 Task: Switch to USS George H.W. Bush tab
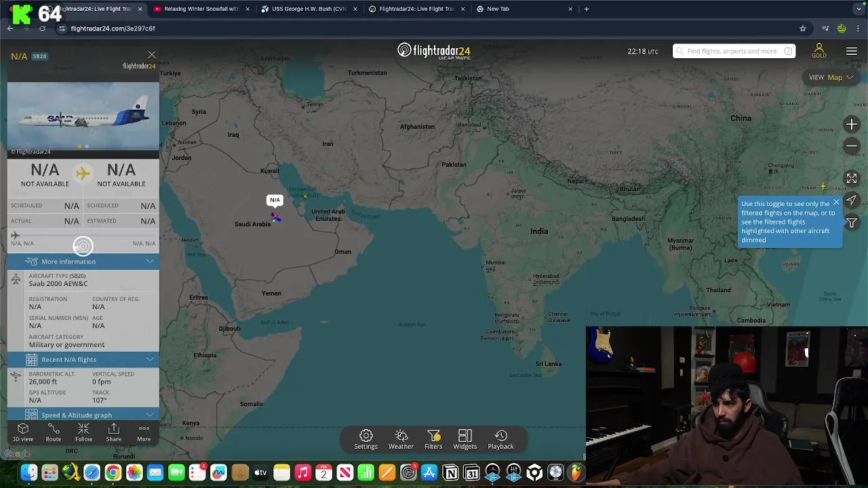click(309, 9)
